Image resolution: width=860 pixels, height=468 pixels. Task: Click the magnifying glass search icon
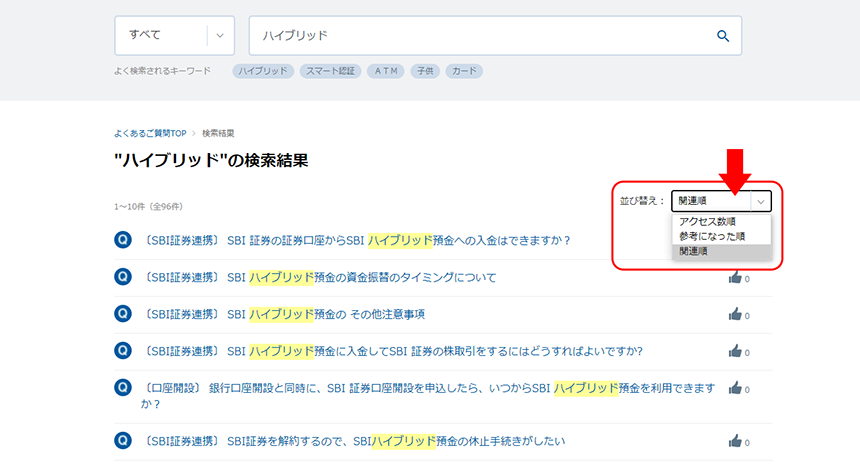coord(723,36)
